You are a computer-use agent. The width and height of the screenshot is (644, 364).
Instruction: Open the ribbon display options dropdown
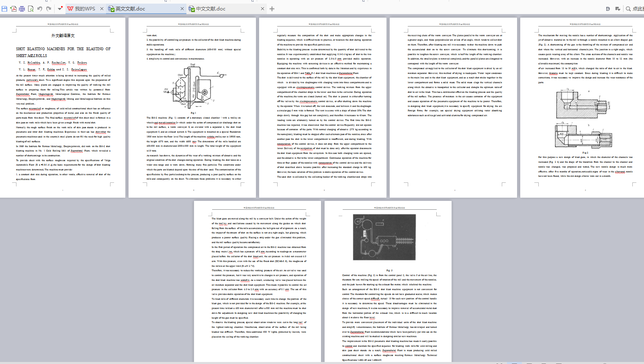tap(618, 8)
